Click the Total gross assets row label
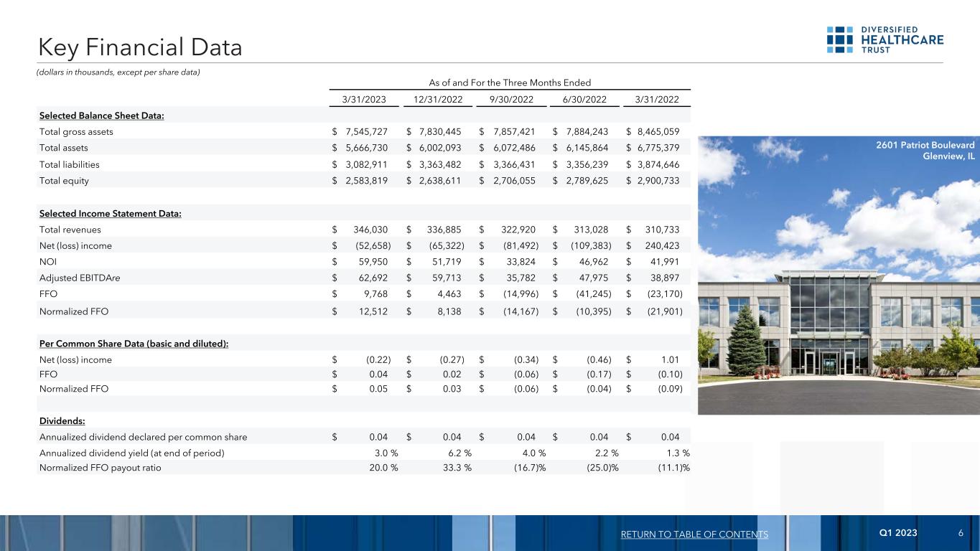 [x=76, y=132]
